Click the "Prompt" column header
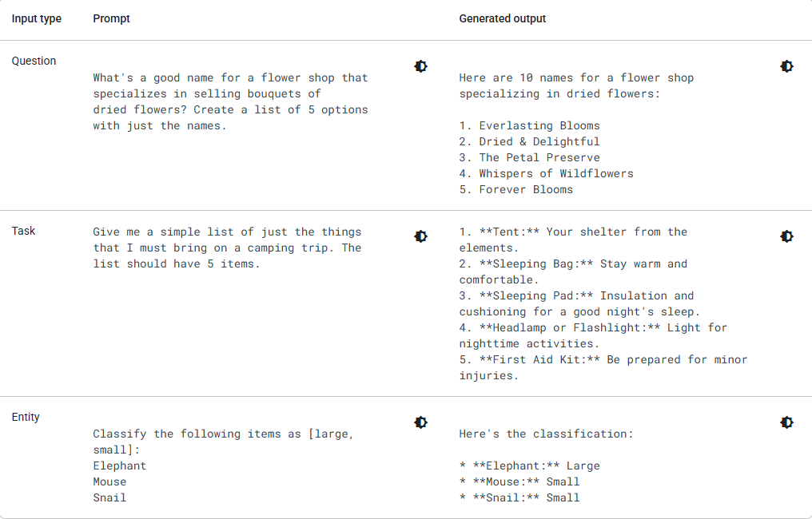Viewport: 812px width, 519px height. [111, 18]
